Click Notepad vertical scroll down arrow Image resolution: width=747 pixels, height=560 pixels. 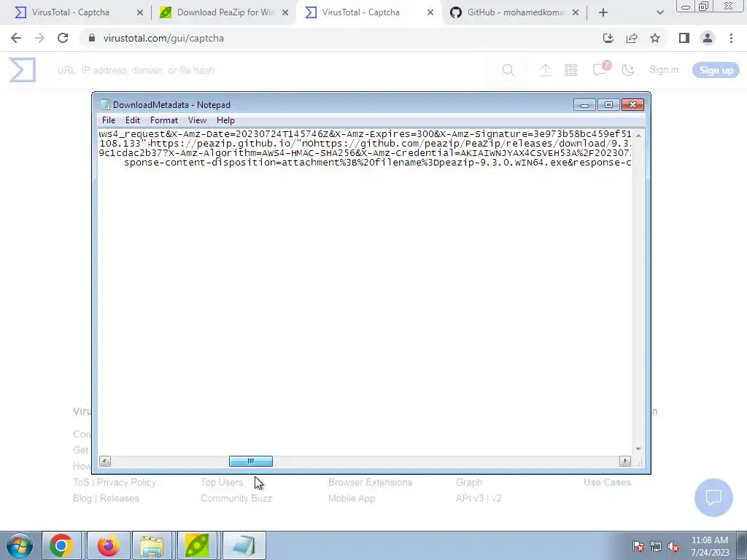(x=638, y=449)
